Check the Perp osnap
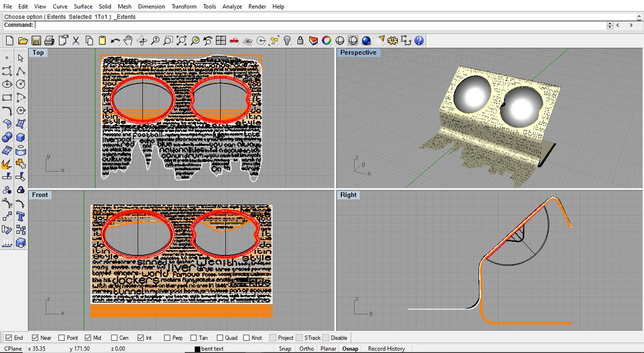This screenshot has width=644, height=353. tap(167, 338)
